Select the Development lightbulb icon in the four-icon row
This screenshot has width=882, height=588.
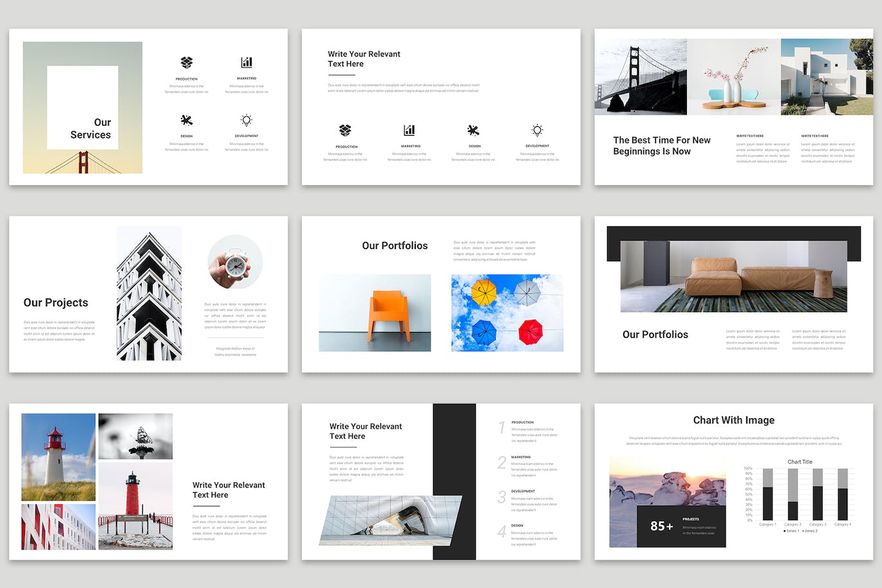(538, 130)
